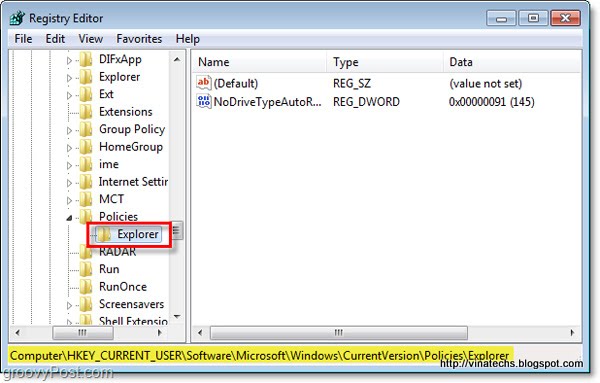Image resolution: width=600 pixels, height=383 pixels.
Task: Click the Registry Editor title bar icon
Action: (17, 18)
